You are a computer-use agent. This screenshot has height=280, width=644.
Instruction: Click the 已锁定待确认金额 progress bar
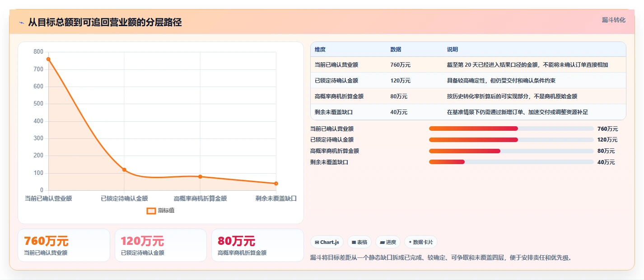[x=511, y=140]
